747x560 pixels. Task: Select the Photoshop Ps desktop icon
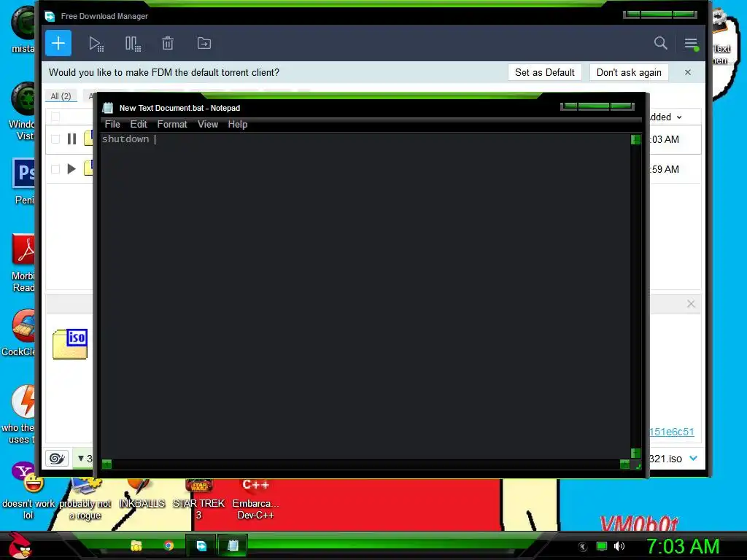(24, 182)
